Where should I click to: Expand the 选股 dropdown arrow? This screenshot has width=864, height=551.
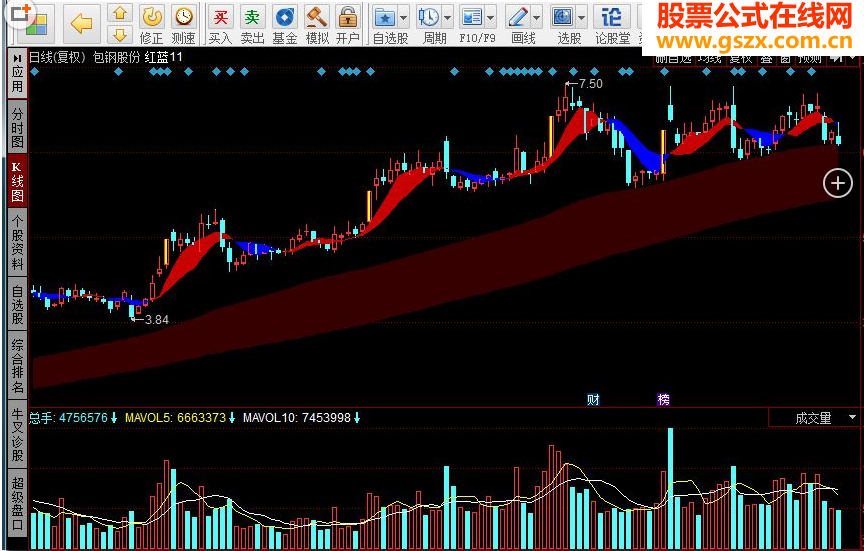[x=581, y=18]
